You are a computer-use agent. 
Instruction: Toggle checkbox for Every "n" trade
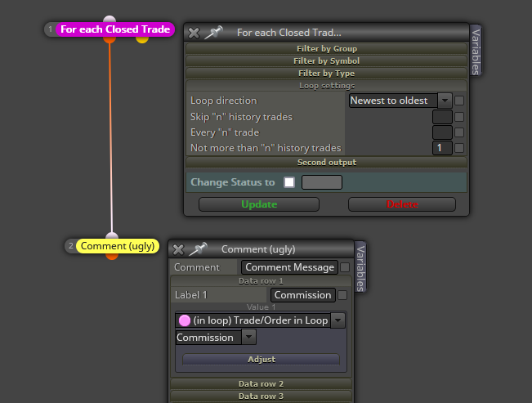[x=459, y=132]
